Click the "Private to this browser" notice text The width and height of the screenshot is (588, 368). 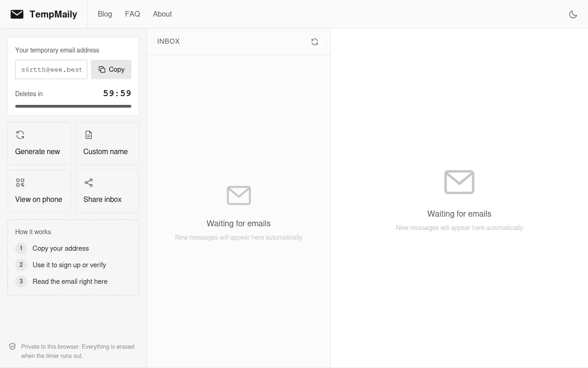[78, 351]
